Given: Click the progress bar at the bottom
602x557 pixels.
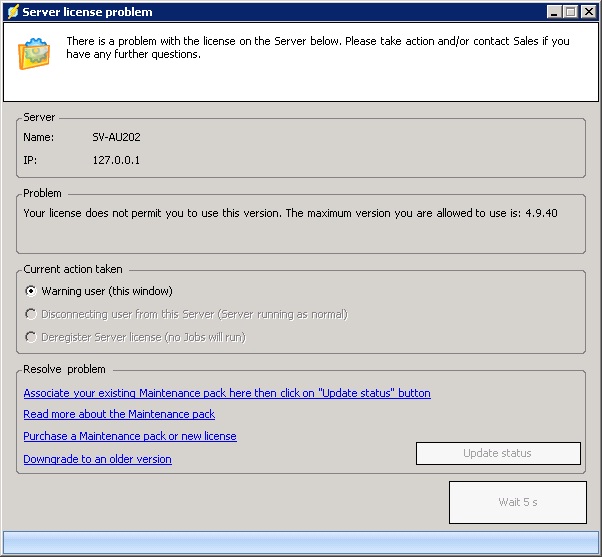Looking at the screenshot, I should 300,541.
